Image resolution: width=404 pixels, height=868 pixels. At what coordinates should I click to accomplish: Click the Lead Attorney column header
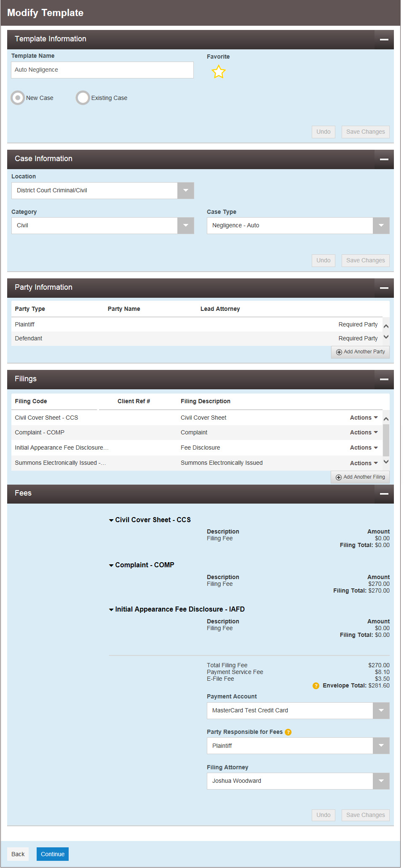click(x=220, y=309)
